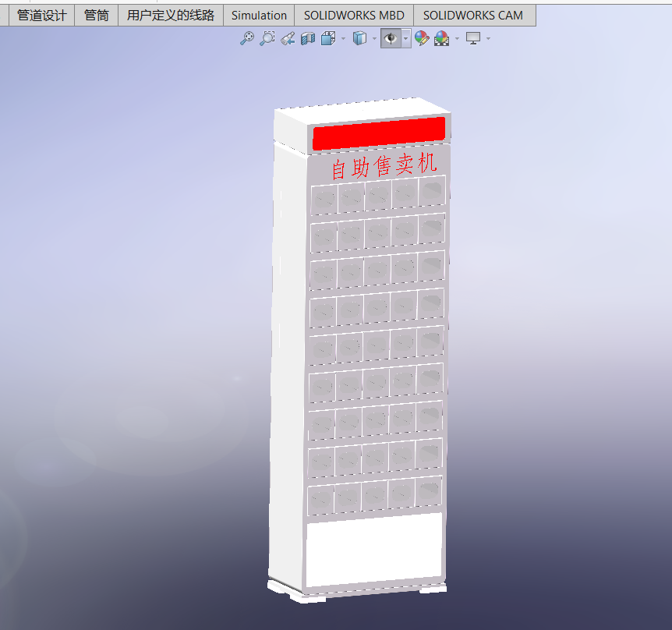This screenshot has width=672, height=630.
Task: Select the white bottom pickup panel
Action: (374, 550)
